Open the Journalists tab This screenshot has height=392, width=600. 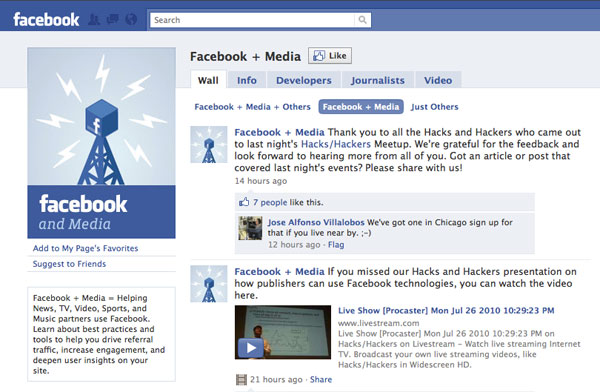coord(378,80)
